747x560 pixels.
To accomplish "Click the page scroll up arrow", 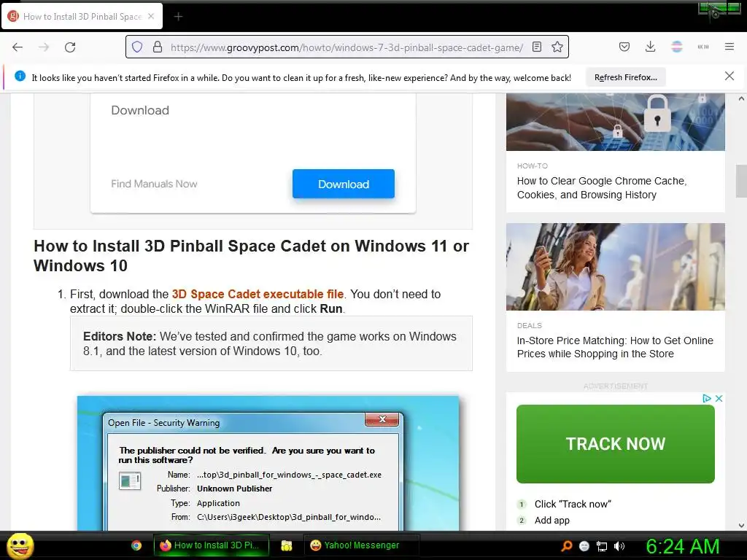I will click(x=741, y=99).
